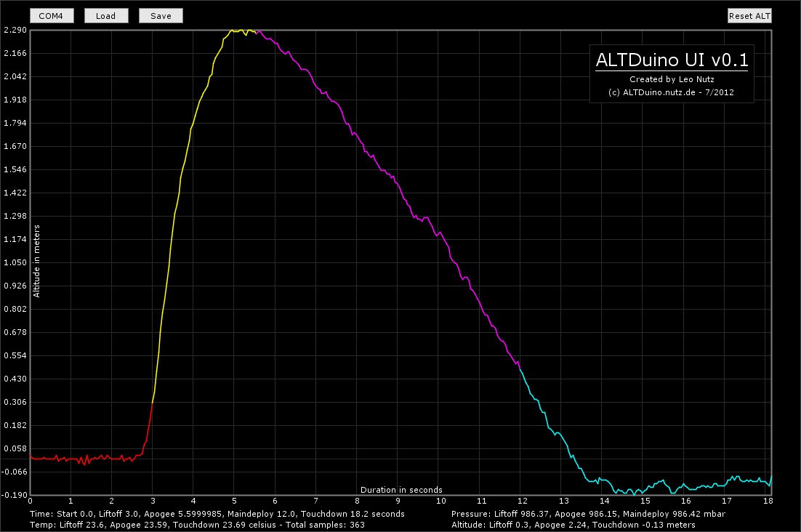801x532 pixels.
Task: Click the 2.166 y-axis value
Action: click(x=15, y=53)
